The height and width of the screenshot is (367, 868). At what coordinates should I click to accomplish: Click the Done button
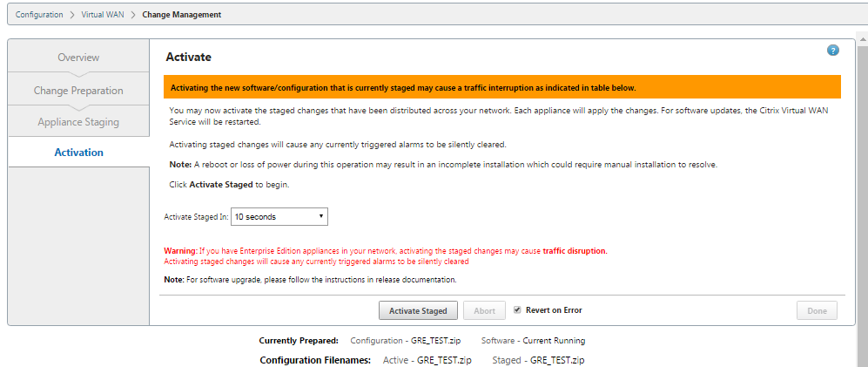(818, 311)
